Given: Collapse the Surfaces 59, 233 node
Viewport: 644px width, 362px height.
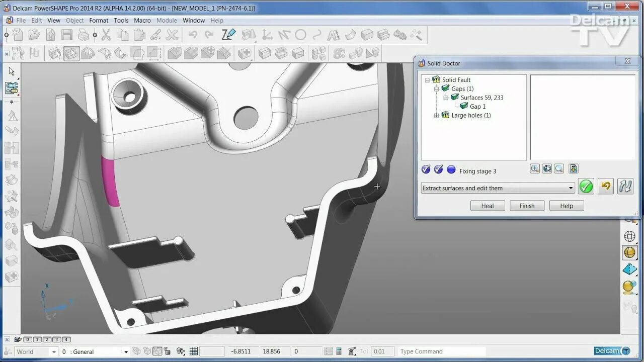Looking at the screenshot, I should (x=446, y=98).
